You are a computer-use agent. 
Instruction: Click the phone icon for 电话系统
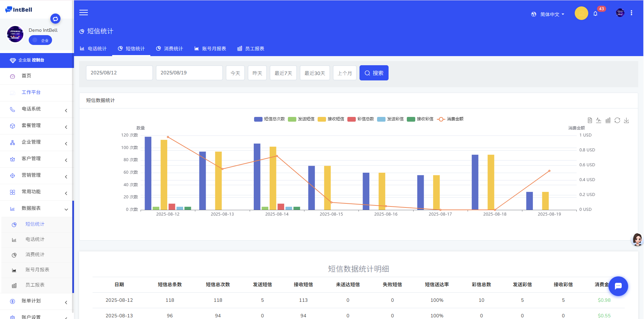(13, 109)
